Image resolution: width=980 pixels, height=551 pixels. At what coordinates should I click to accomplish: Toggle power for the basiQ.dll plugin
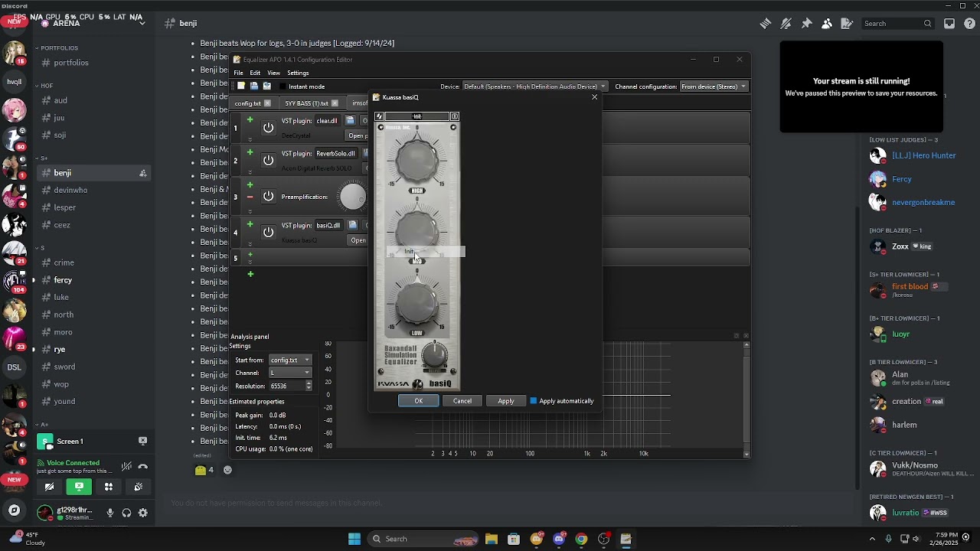pos(268,232)
